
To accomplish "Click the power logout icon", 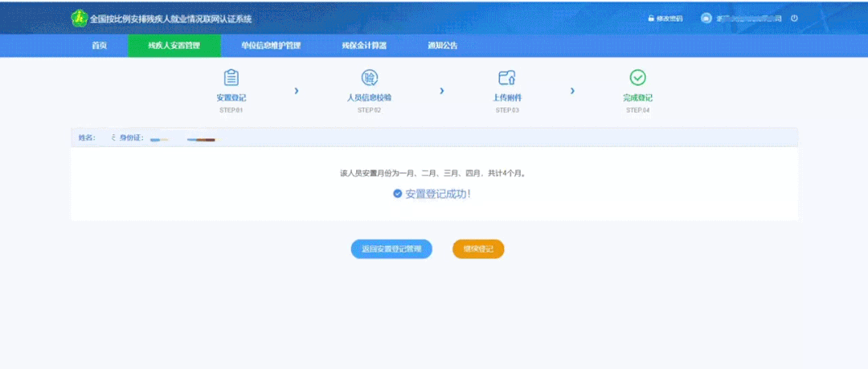I will [794, 18].
